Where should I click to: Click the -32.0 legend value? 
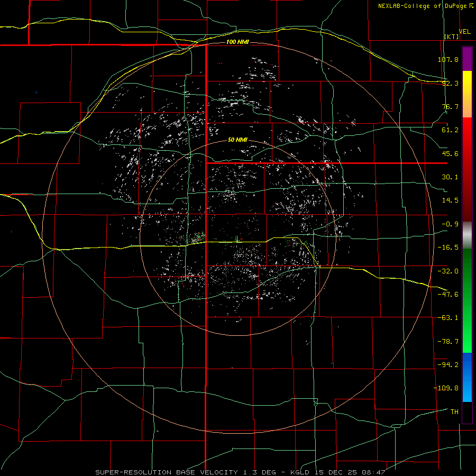448,271
